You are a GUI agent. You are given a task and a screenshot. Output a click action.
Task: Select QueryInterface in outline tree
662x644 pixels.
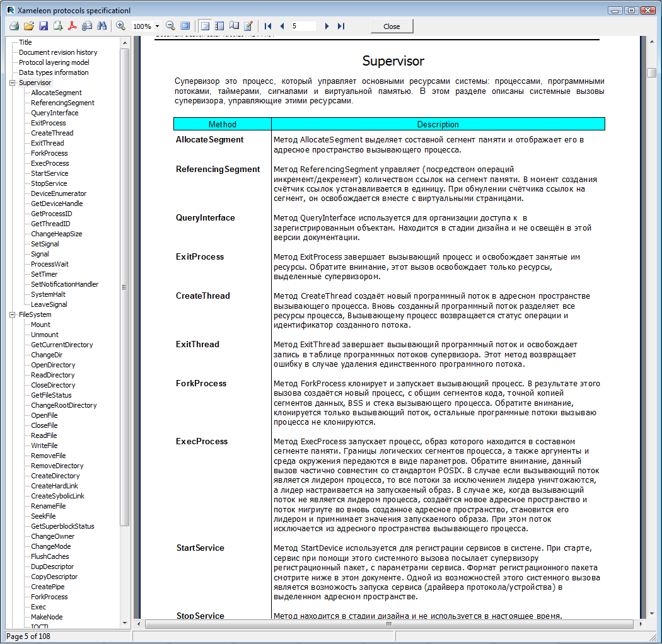54,113
